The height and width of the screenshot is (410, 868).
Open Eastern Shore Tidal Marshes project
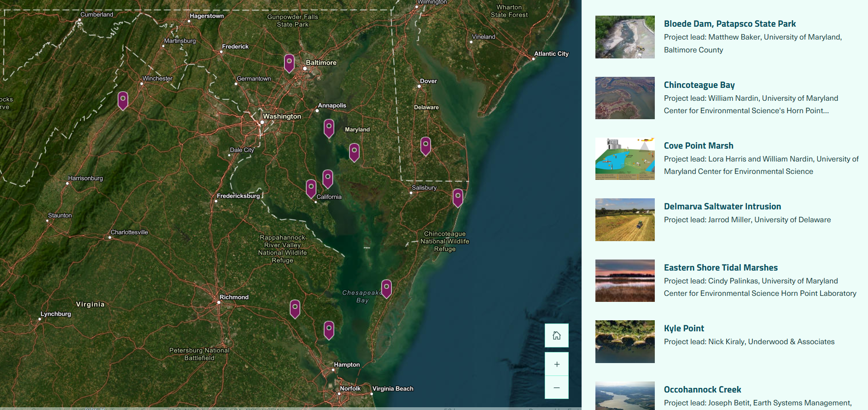(720, 268)
